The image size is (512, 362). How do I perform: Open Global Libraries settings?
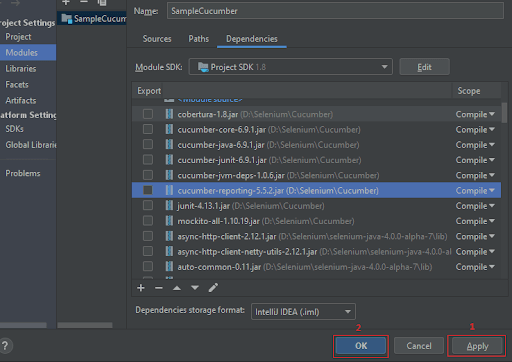[31, 145]
